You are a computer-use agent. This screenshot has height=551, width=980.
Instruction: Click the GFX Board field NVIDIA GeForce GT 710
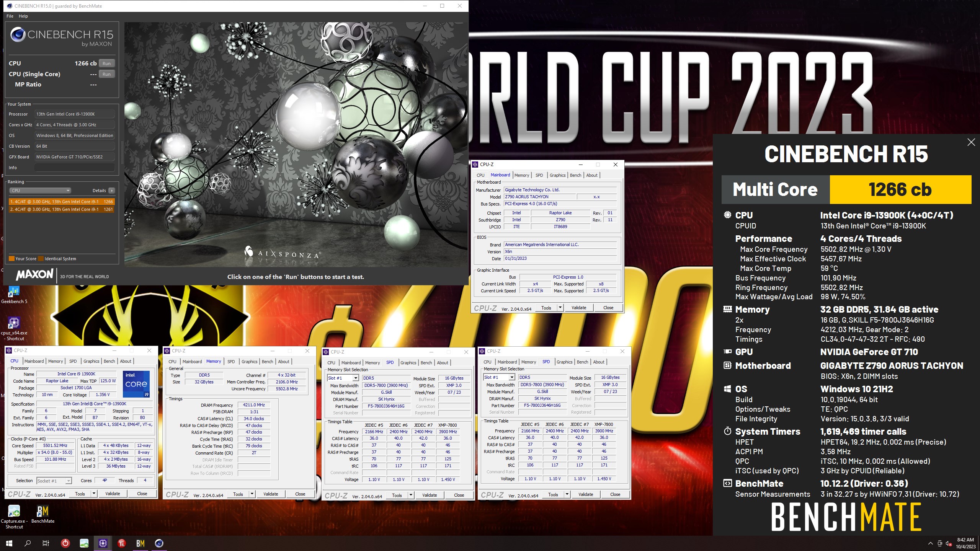[x=75, y=157]
